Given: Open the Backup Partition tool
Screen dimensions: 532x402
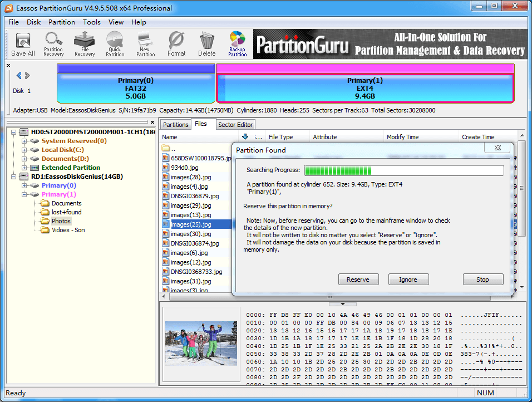Looking at the screenshot, I should 238,44.
